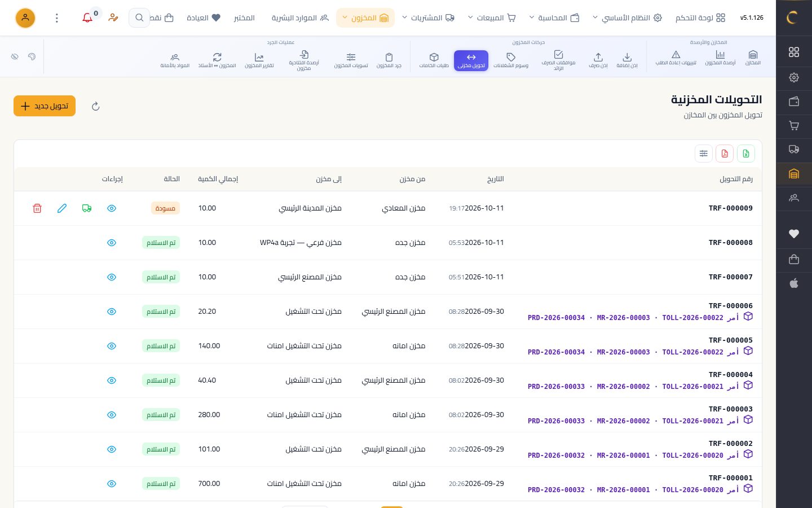Expand the المشتريات purchases menu
Viewport: 812px width, 508px height.
coord(428,18)
